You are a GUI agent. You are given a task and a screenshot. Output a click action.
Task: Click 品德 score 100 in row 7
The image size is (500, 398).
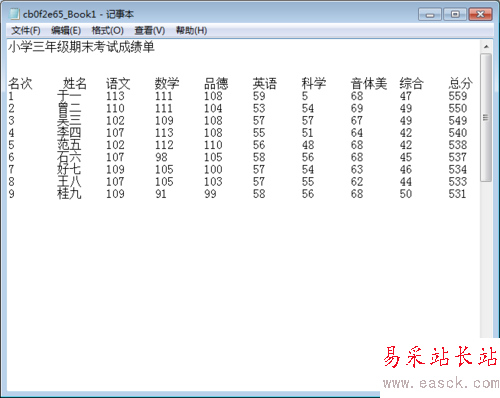click(x=213, y=169)
